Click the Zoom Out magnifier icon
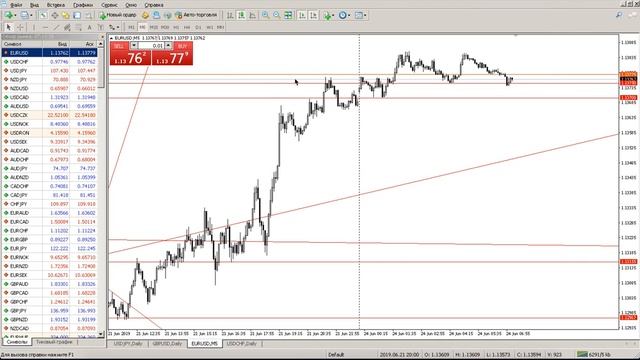The image size is (640, 360). tap(277, 16)
